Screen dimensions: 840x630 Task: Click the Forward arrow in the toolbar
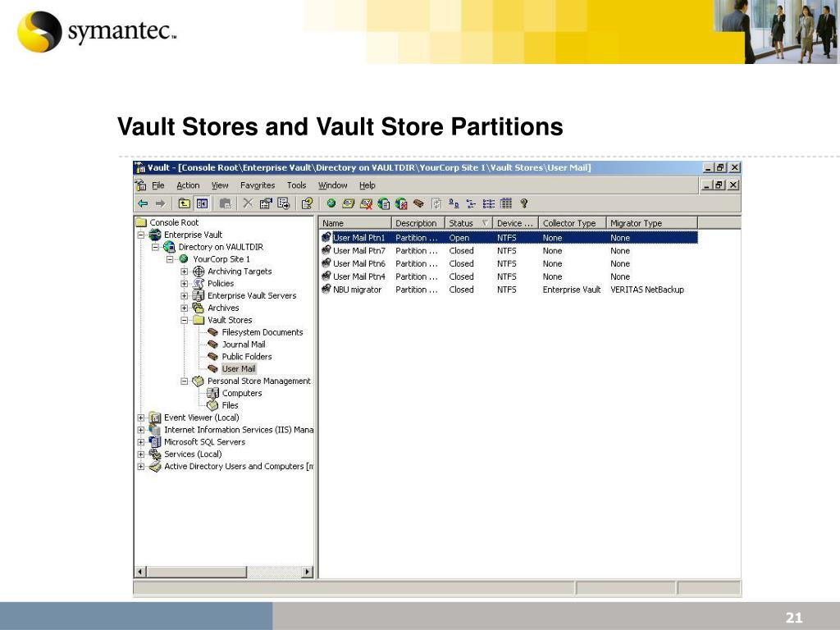tap(160, 203)
